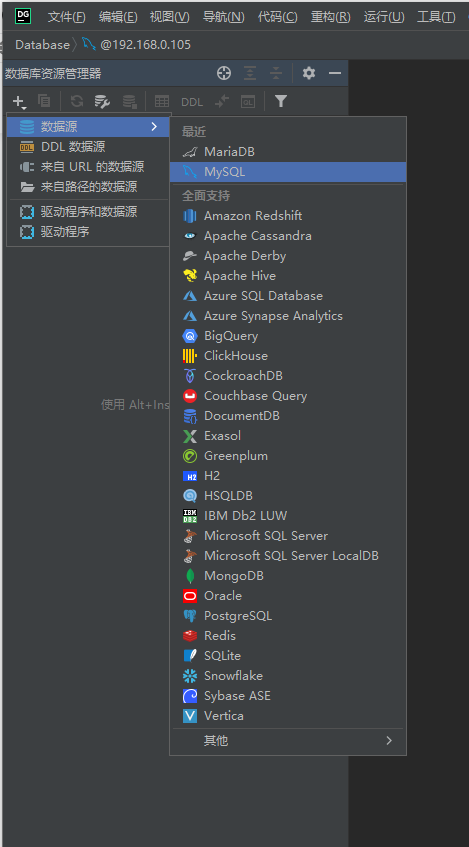The height and width of the screenshot is (847, 469).
Task: Choose Oracle data source
Action: pos(288,595)
